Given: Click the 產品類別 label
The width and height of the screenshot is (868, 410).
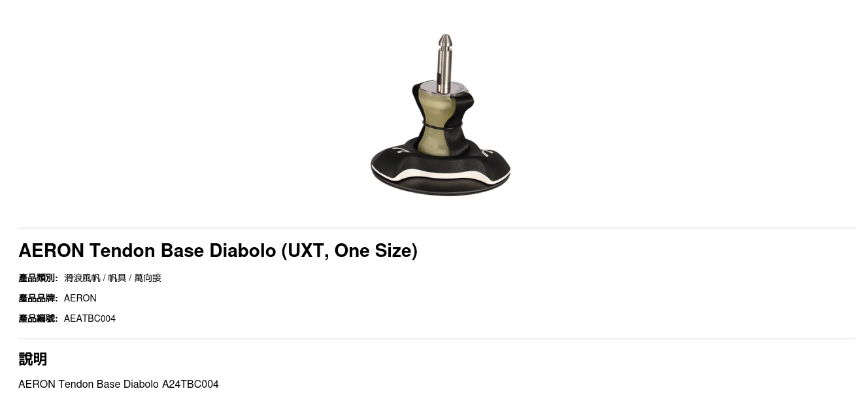Looking at the screenshot, I should click(x=38, y=278).
